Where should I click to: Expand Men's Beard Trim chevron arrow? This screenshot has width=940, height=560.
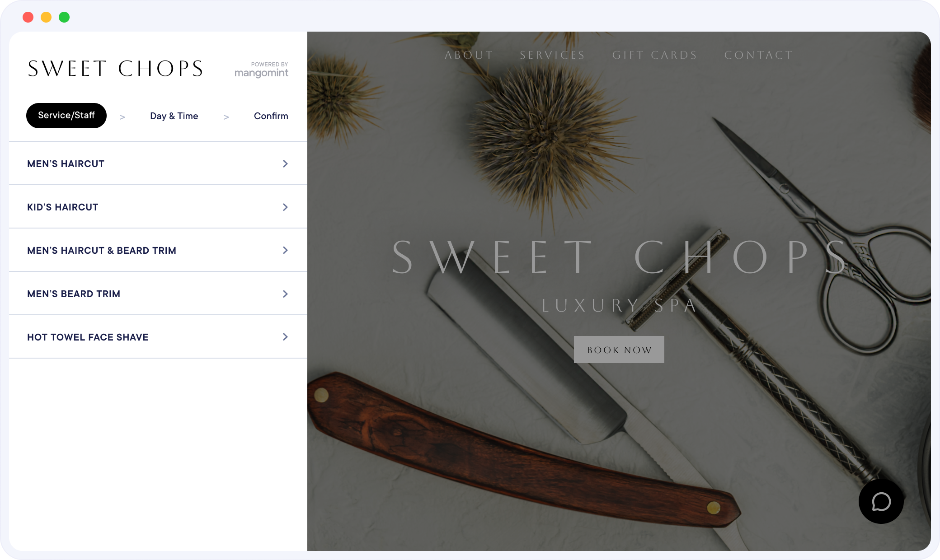285,294
